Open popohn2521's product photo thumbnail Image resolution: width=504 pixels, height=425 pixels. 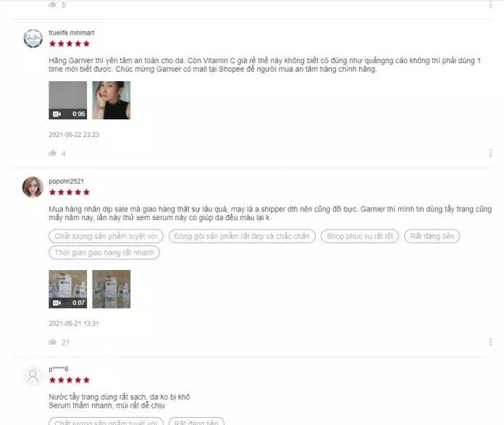(x=112, y=289)
